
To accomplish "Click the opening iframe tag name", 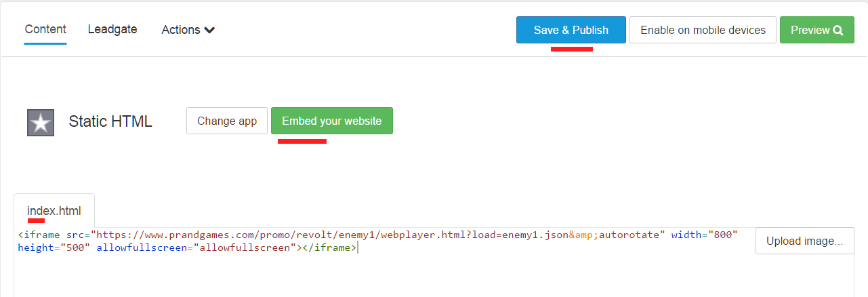I will [x=42, y=235].
